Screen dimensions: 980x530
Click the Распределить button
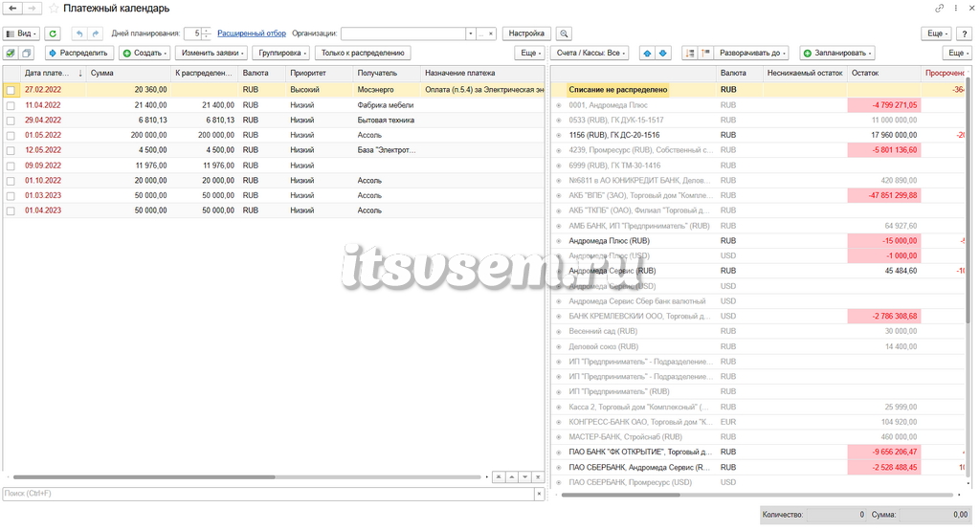click(78, 54)
